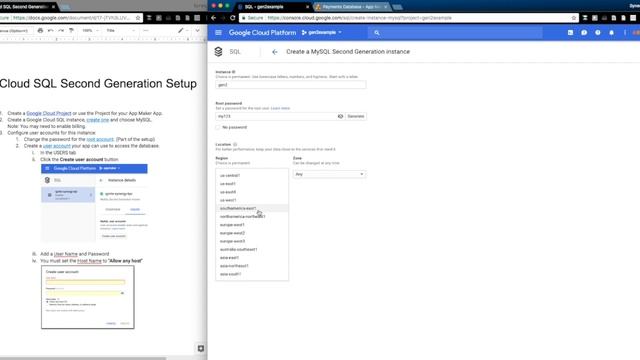Open the create one link in document
This screenshot has height=360, width=640.
tap(98, 120)
